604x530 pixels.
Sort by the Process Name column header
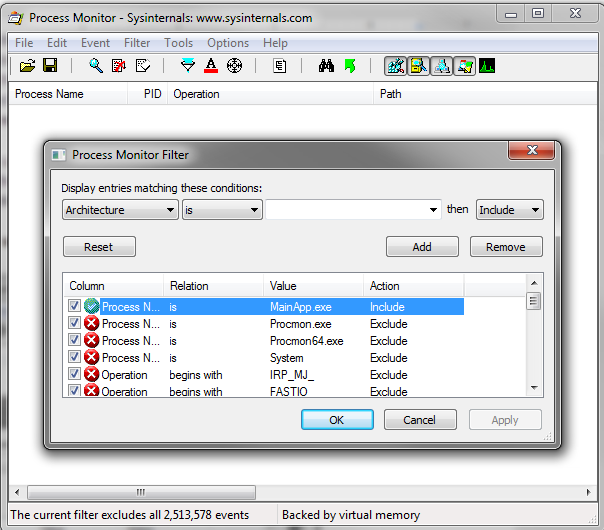68,94
